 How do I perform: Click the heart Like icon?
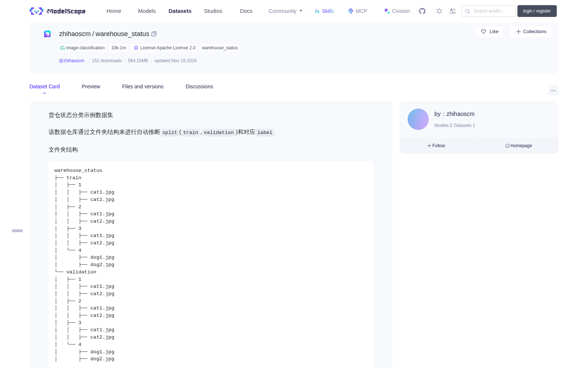pyautogui.click(x=484, y=32)
